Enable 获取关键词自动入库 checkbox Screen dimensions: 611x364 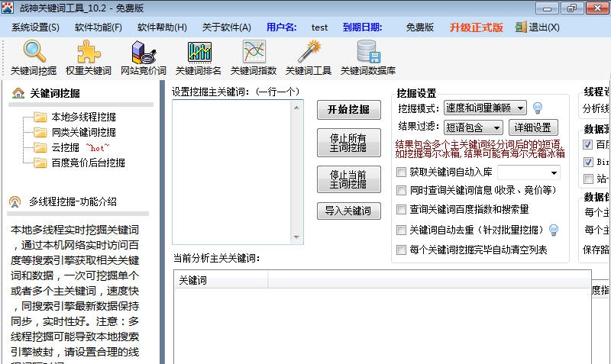click(x=401, y=172)
